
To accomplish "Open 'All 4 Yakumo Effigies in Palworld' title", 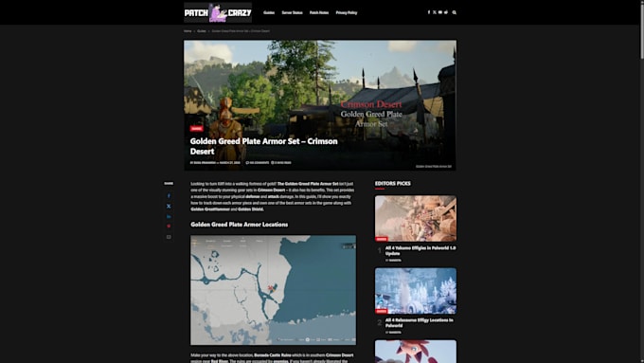I will 420,251.
